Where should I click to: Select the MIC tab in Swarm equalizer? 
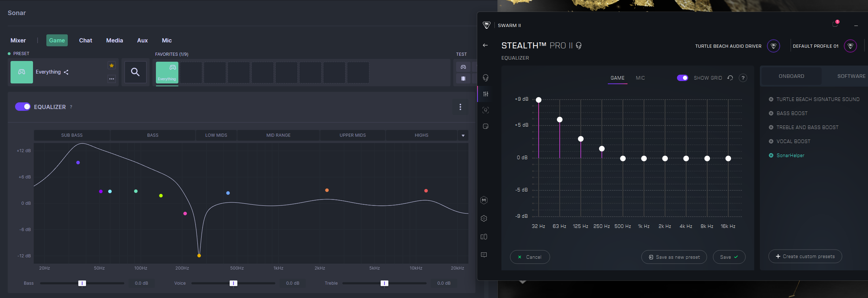click(x=640, y=78)
